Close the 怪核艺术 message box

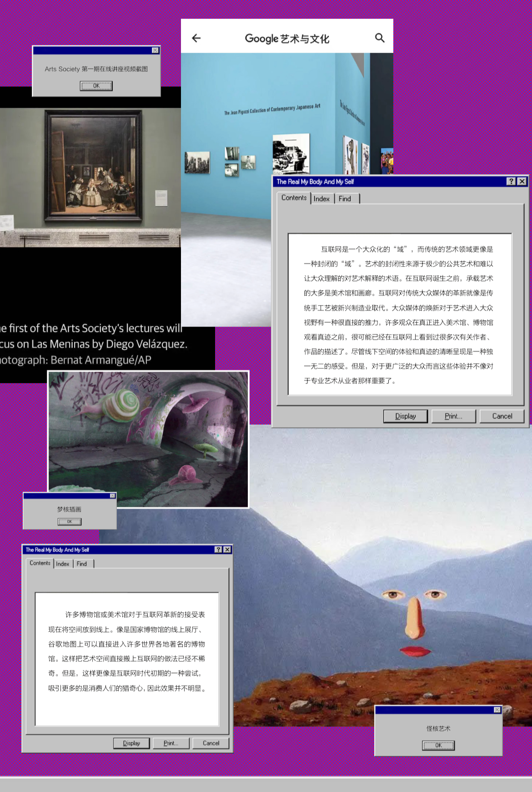[x=497, y=710]
